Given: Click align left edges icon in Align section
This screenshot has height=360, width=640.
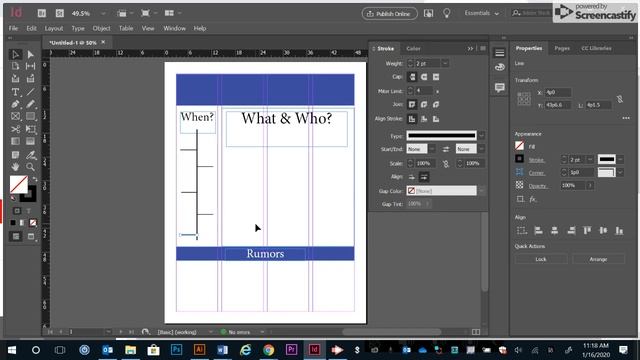Looking at the screenshot, I should click(538, 231).
